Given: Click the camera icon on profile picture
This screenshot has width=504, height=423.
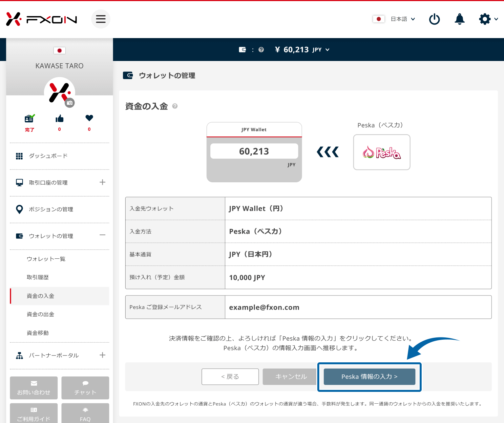Looking at the screenshot, I should click(x=70, y=103).
